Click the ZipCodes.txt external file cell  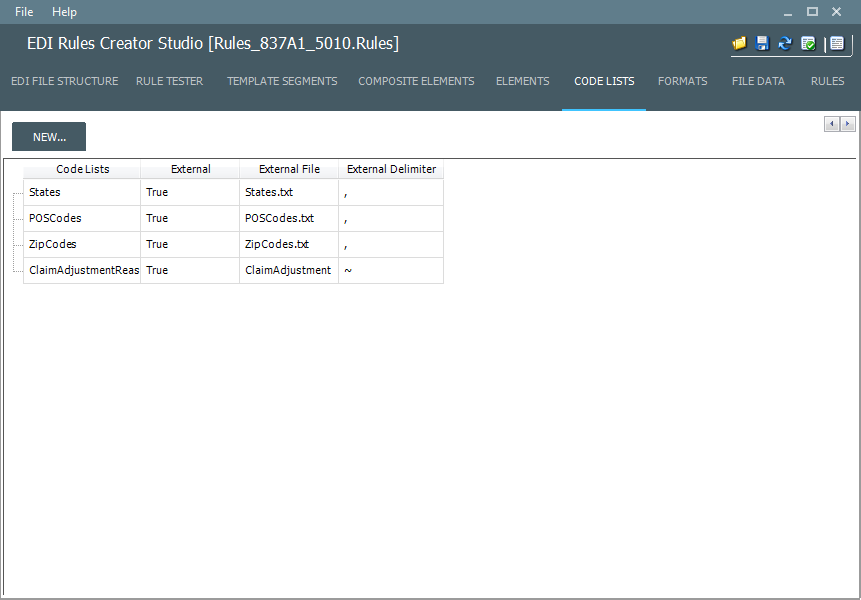coord(289,244)
